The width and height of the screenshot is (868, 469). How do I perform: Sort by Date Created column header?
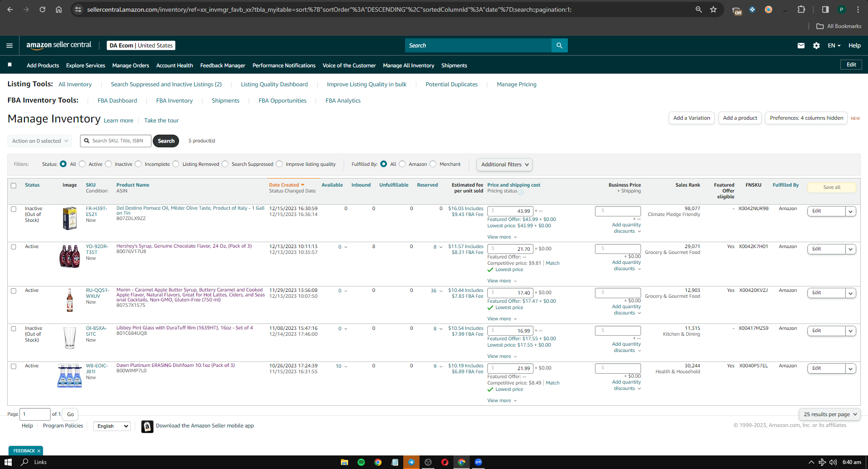tap(287, 185)
